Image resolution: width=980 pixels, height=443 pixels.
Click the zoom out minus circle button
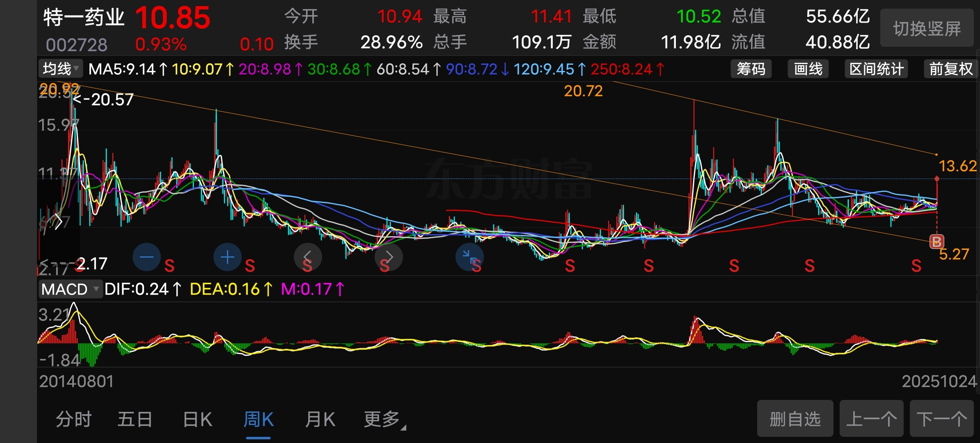147,257
